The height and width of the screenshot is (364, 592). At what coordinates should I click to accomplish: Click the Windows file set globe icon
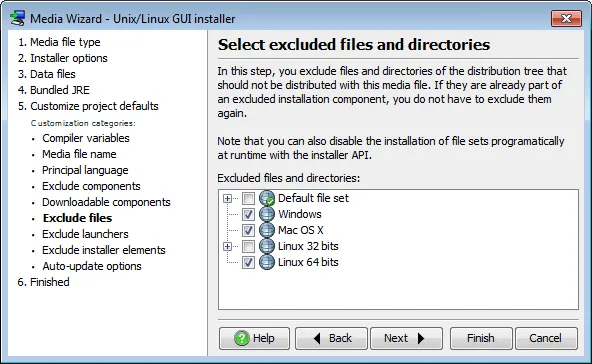click(x=267, y=214)
